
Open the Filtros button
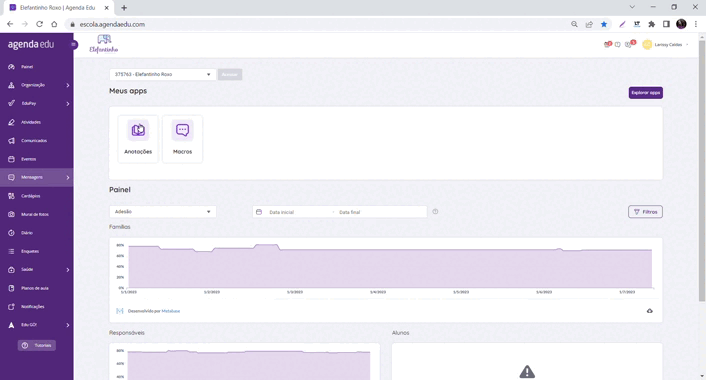(x=645, y=212)
